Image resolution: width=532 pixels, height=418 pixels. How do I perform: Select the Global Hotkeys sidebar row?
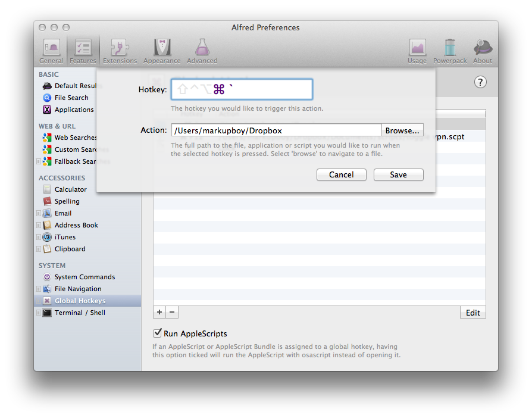pos(87,301)
